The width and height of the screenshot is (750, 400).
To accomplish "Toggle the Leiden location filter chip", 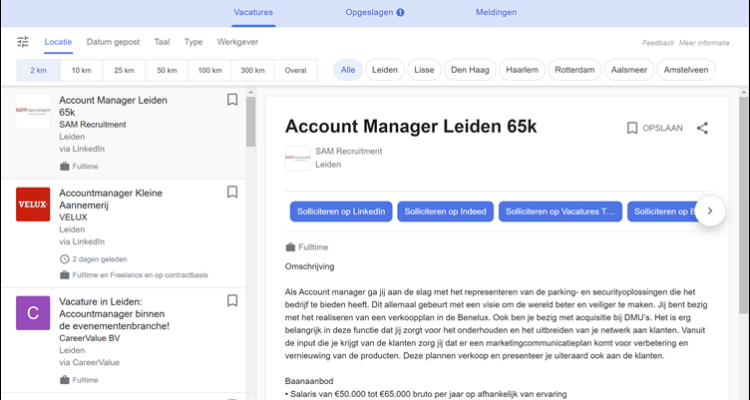I will [385, 70].
